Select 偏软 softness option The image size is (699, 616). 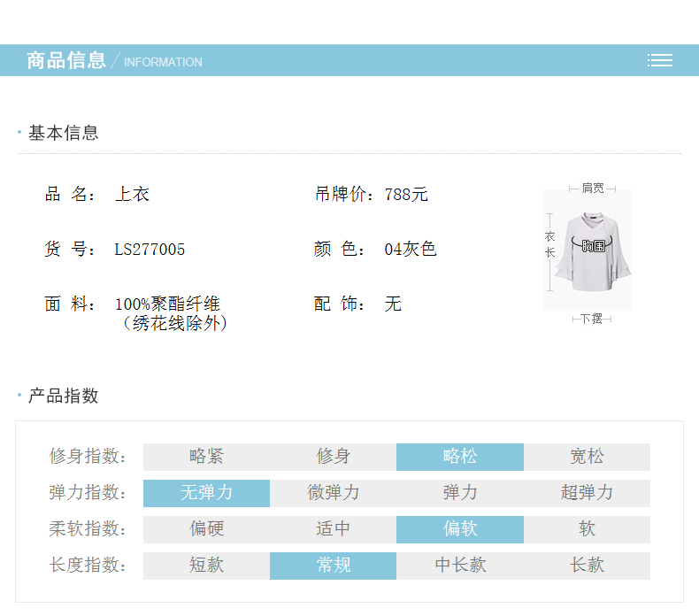pyautogui.click(x=460, y=529)
